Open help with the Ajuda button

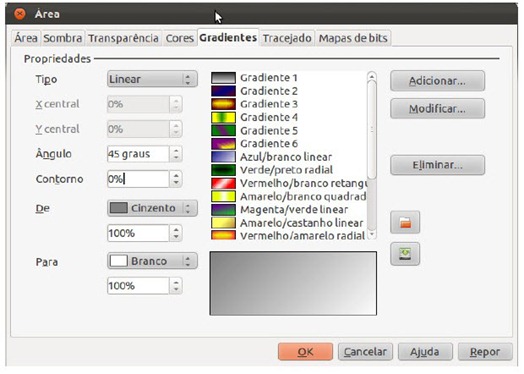[425, 352]
